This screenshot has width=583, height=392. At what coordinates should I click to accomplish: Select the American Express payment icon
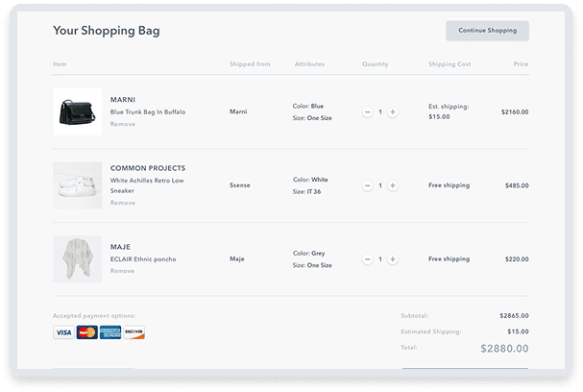pos(110,332)
